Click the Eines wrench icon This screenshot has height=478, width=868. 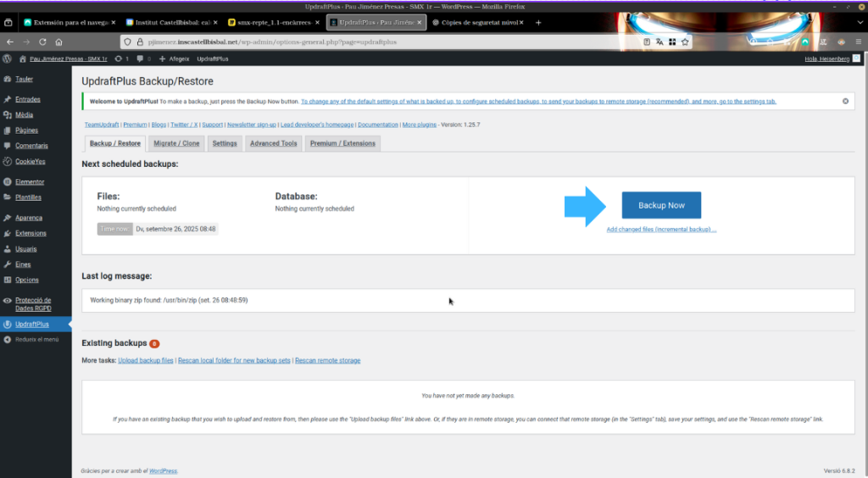tap(8, 264)
